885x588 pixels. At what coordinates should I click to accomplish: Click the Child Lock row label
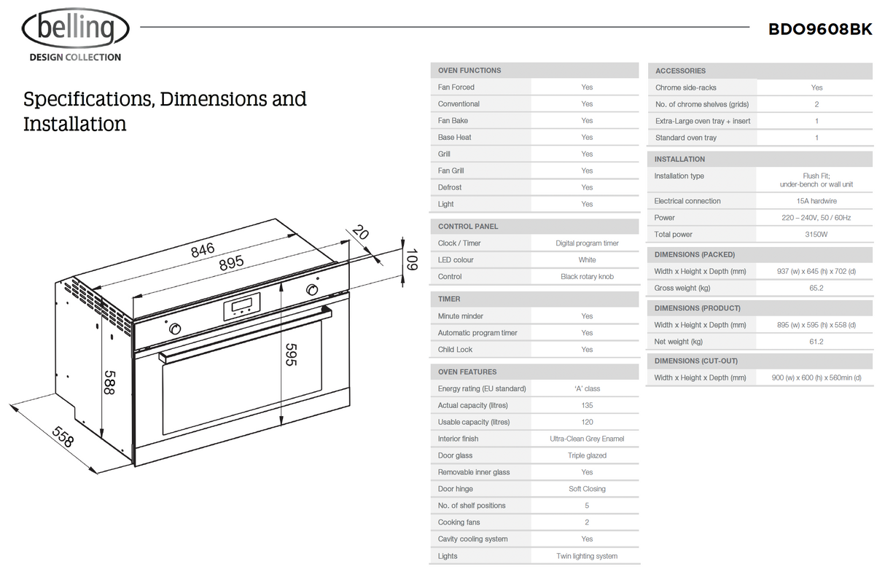[x=455, y=350]
